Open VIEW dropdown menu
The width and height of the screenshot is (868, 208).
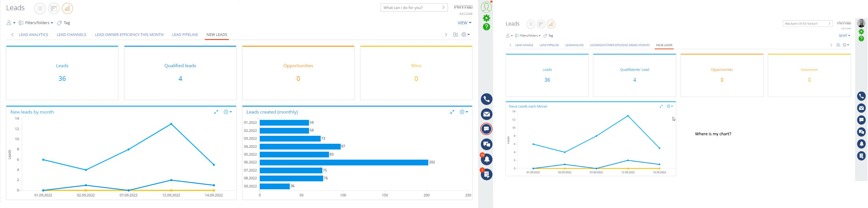tap(465, 23)
